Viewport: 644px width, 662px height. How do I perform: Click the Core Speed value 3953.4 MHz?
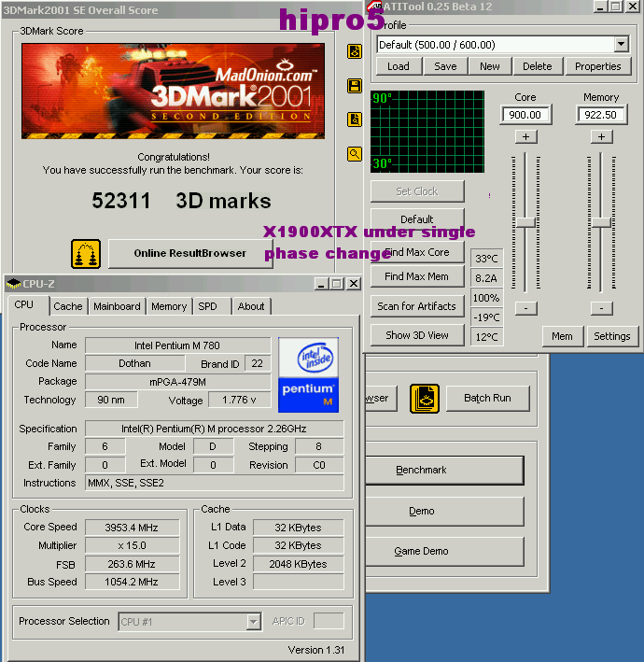[x=132, y=528]
